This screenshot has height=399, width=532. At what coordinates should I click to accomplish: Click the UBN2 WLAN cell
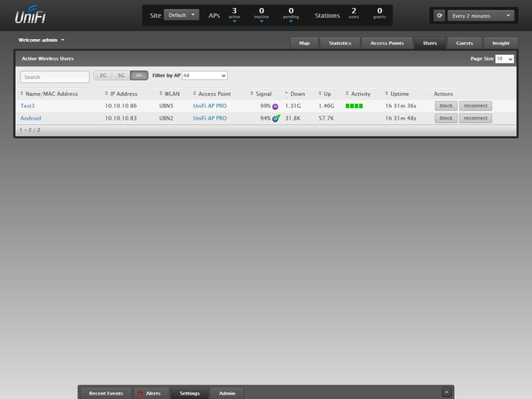click(x=167, y=118)
